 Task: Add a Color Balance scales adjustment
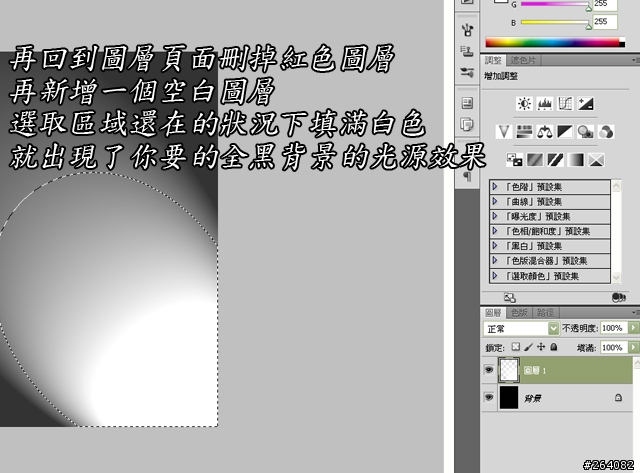545,131
